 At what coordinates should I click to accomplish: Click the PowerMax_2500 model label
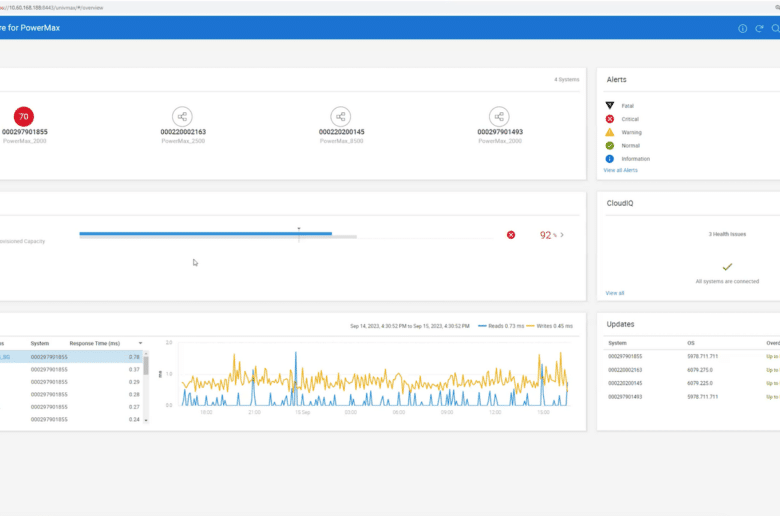pos(183,141)
